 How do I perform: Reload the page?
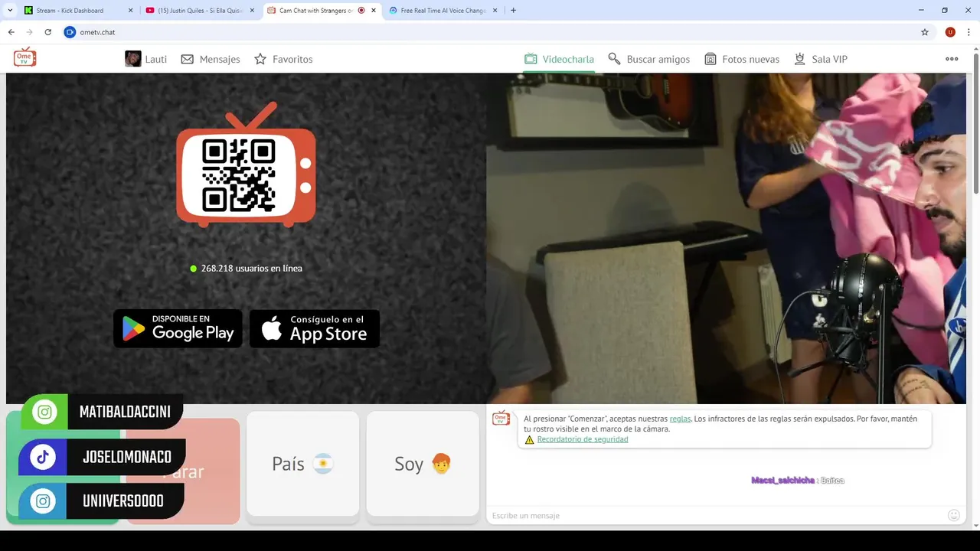pyautogui.click(x=47, y=32)
